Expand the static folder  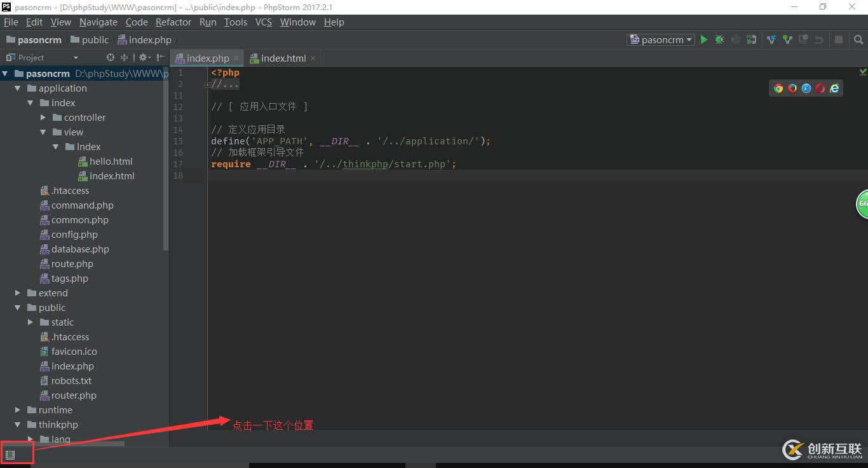pos(31,322)
